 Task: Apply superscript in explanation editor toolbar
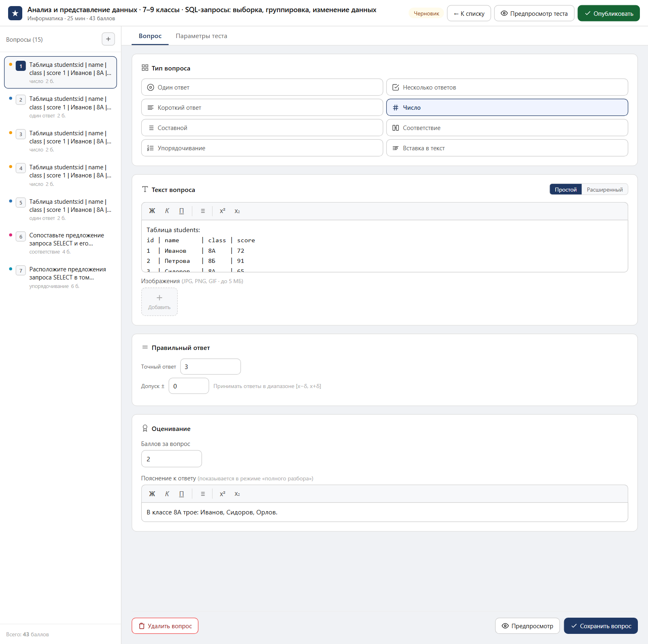click(x=222, y=494)
